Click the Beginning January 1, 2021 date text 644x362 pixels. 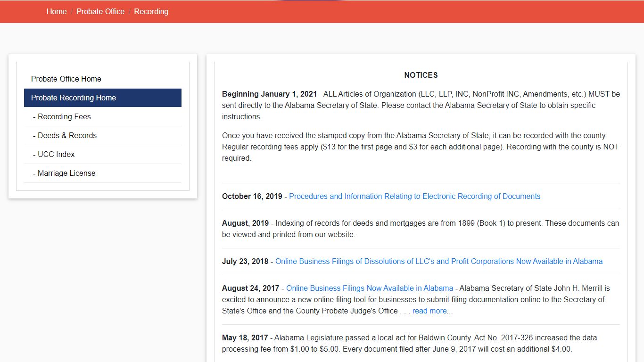[x=270, y=94]
